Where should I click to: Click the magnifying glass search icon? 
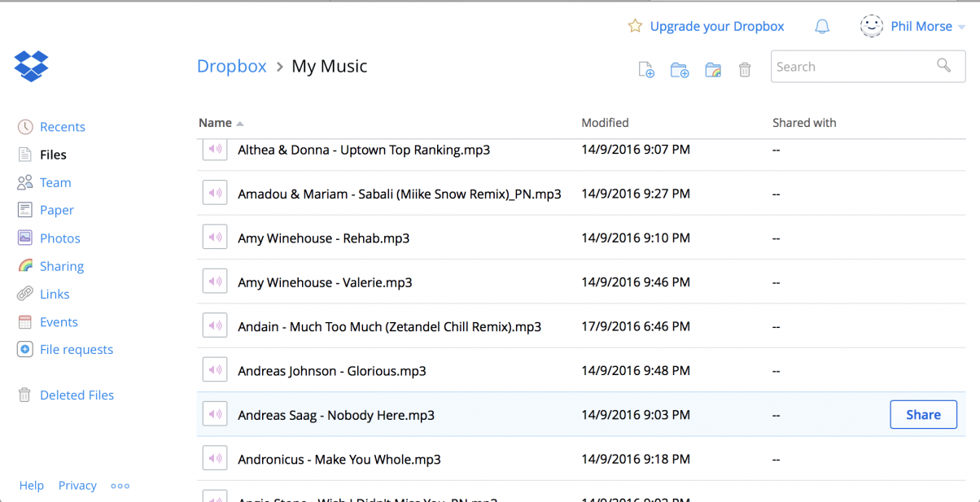[943, 66]
